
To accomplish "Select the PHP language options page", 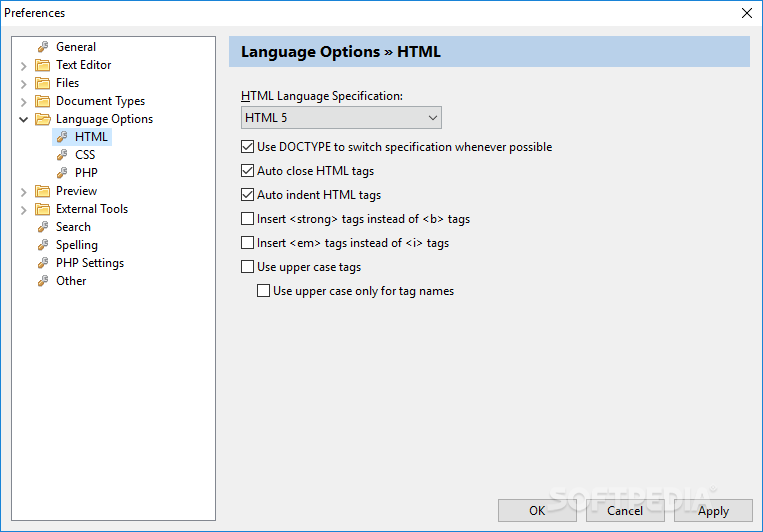I will 86,173.
